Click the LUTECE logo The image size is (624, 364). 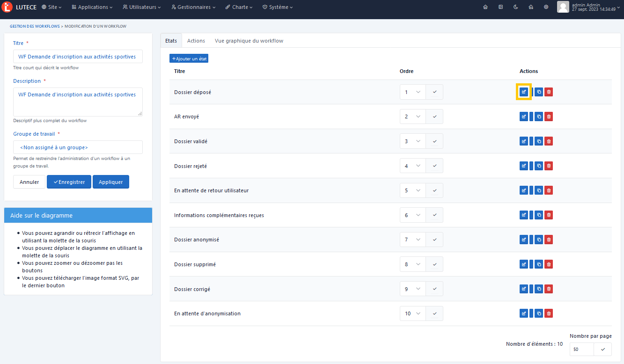[19, 7]
